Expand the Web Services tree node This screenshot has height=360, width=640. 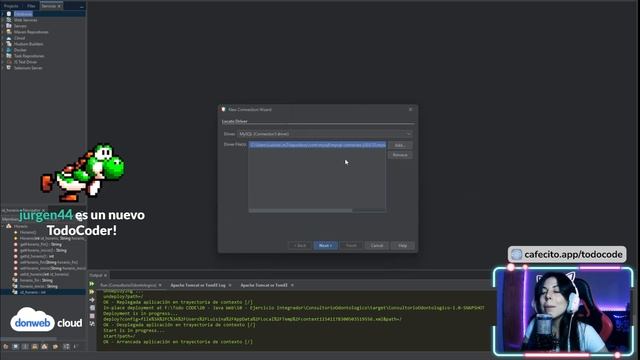coord(3,20)
